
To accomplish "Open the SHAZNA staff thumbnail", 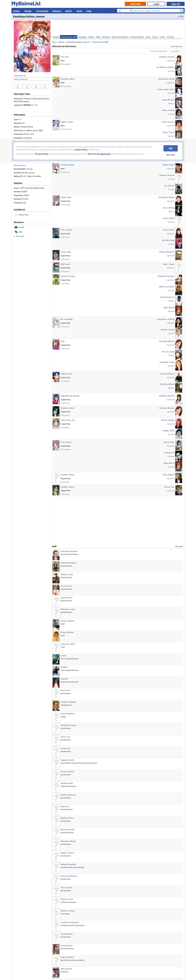I will 56,683.
